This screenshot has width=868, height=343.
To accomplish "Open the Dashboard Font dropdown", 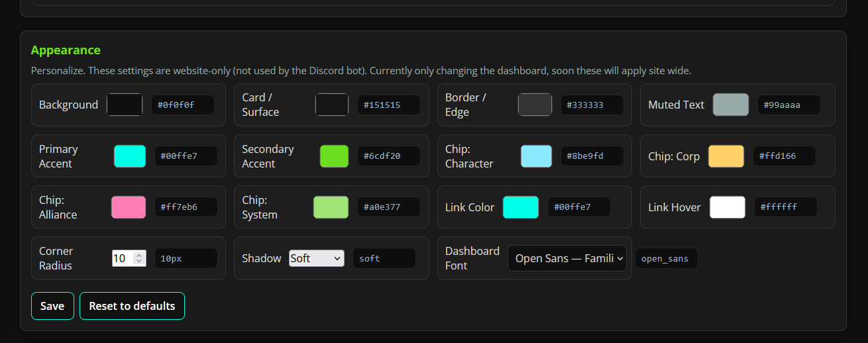I will (x=567, y=258).
